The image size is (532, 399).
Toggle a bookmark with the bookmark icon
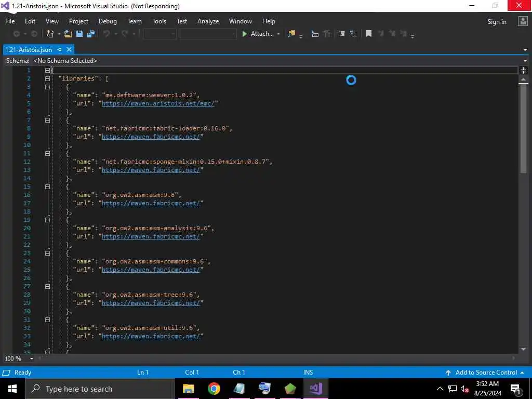[368, 34]
